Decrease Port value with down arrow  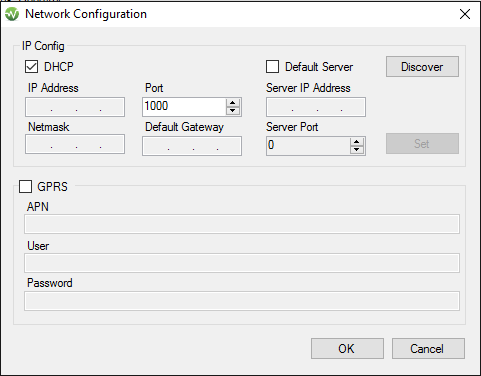(233, 111)
